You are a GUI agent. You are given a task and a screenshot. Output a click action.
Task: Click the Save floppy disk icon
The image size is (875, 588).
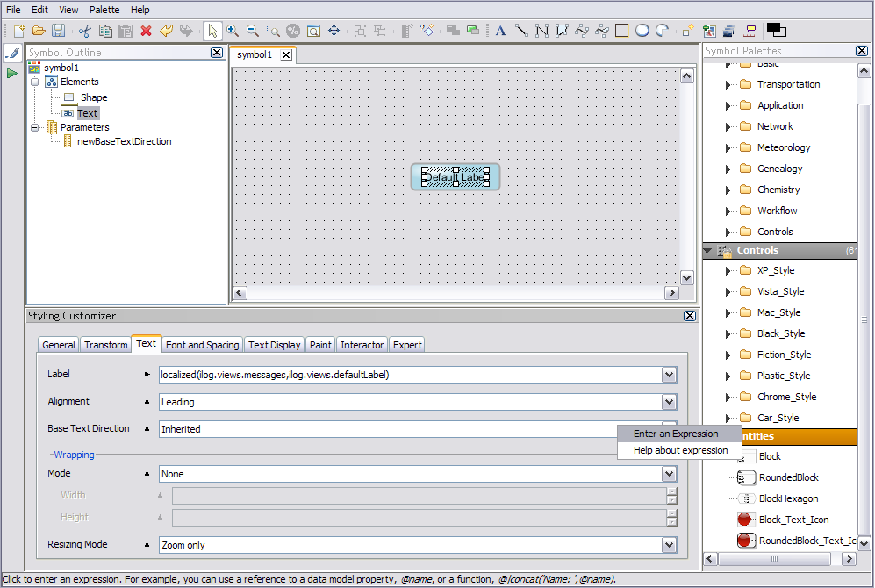(58, 31)
